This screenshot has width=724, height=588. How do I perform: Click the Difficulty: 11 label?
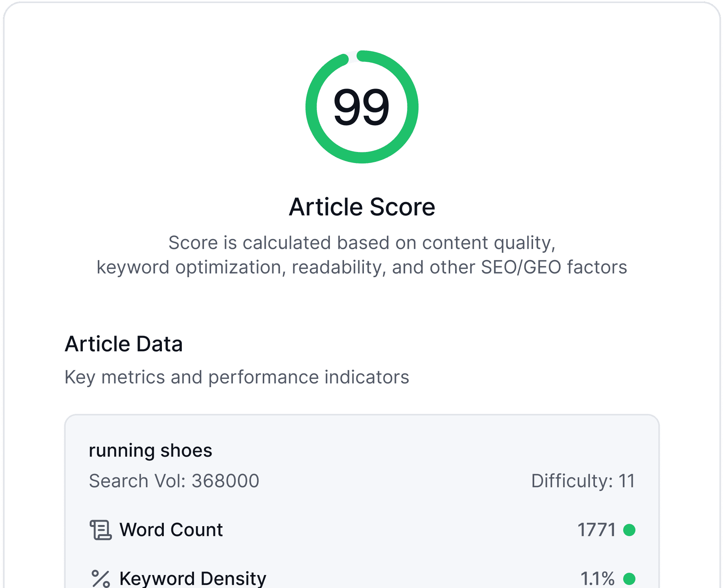click(583, 481)
